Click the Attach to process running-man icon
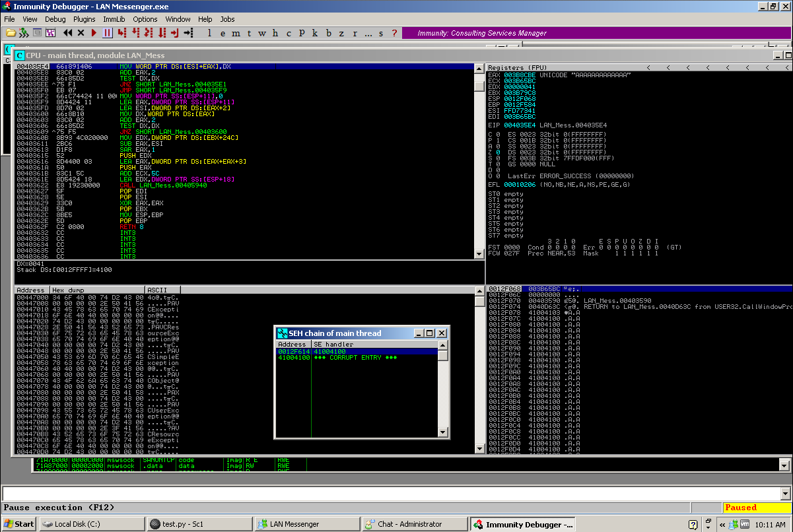Viewport: 793px width, 532px height. point(24,32)
